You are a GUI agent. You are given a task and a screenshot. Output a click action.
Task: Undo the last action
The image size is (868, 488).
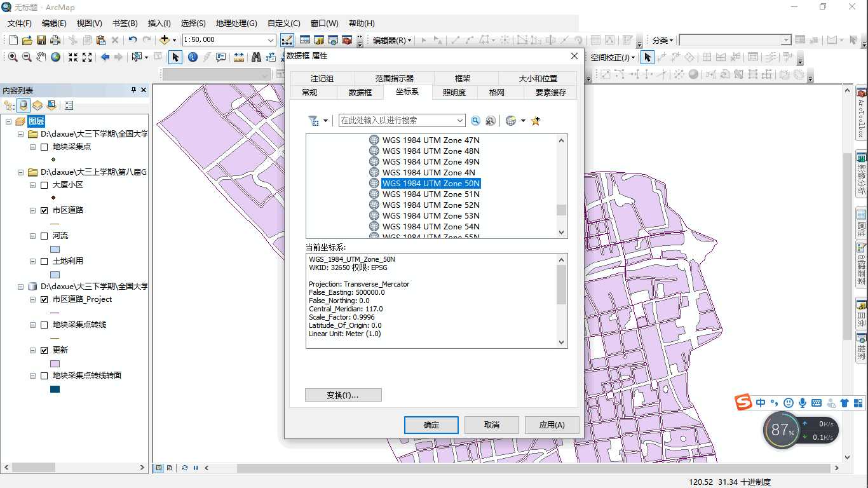(132, 40)
